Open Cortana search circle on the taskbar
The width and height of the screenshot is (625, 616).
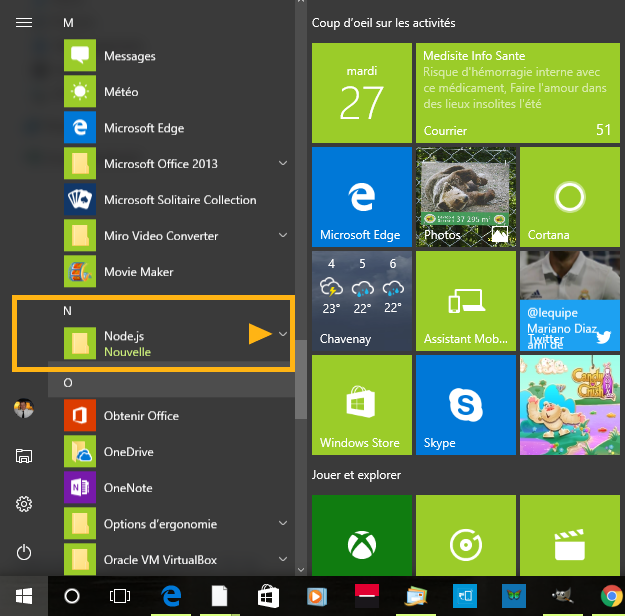pyautogui.click(x=72, y=596)
